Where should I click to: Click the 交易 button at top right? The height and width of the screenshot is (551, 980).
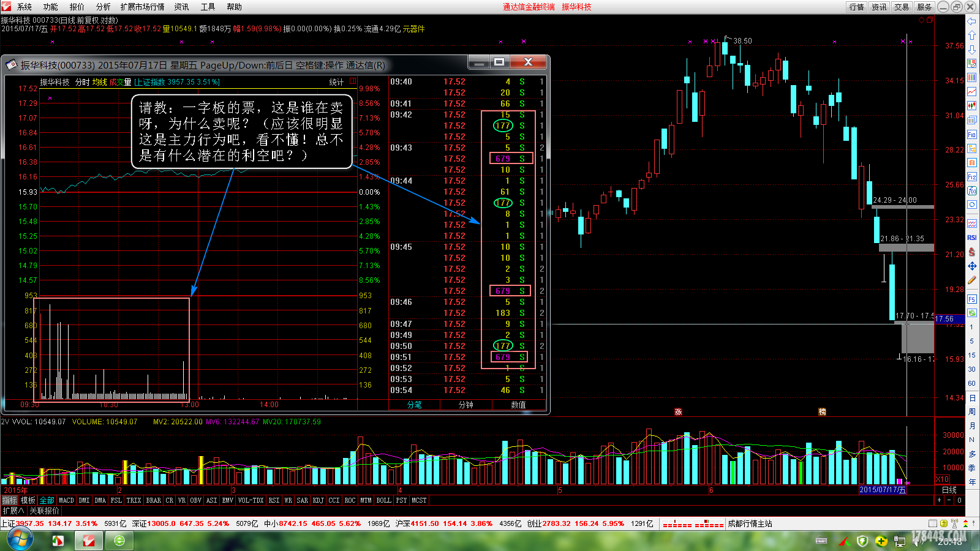point(901,7)
